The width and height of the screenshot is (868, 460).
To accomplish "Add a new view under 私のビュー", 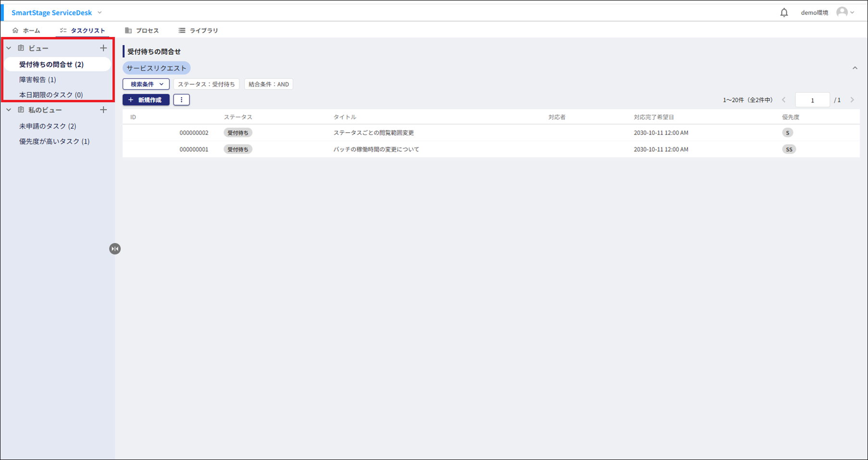I will (103, 110).
